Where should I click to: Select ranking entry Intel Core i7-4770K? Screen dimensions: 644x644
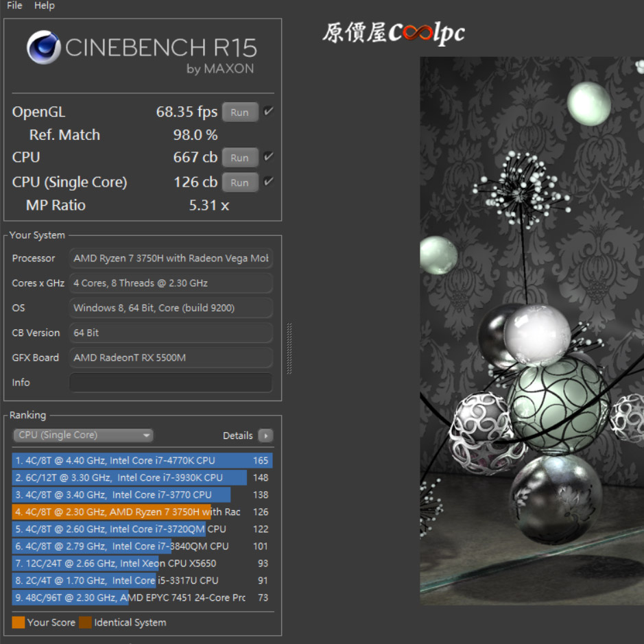[142, 460]
